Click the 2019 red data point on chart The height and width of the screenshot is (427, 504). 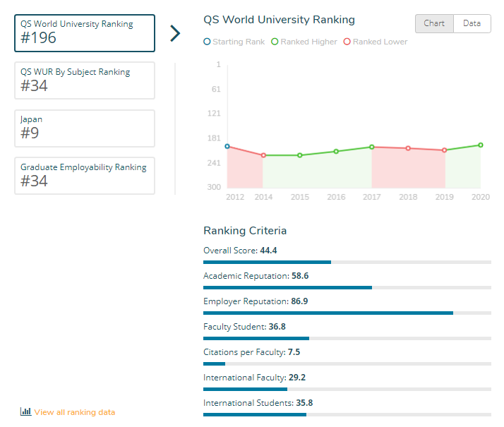click(x=444, y=150)
